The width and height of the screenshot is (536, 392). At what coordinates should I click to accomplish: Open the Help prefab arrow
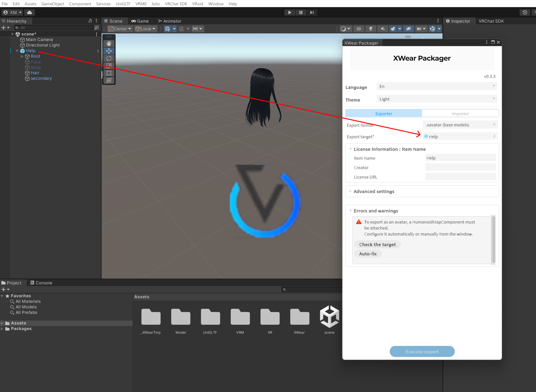[98, 51]
